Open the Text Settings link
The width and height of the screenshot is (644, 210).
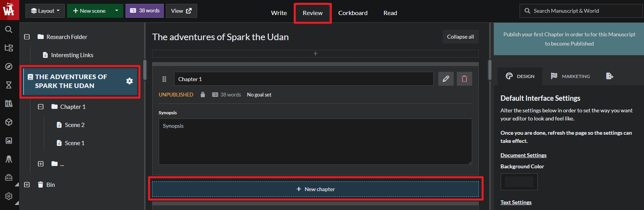[516, 202]
